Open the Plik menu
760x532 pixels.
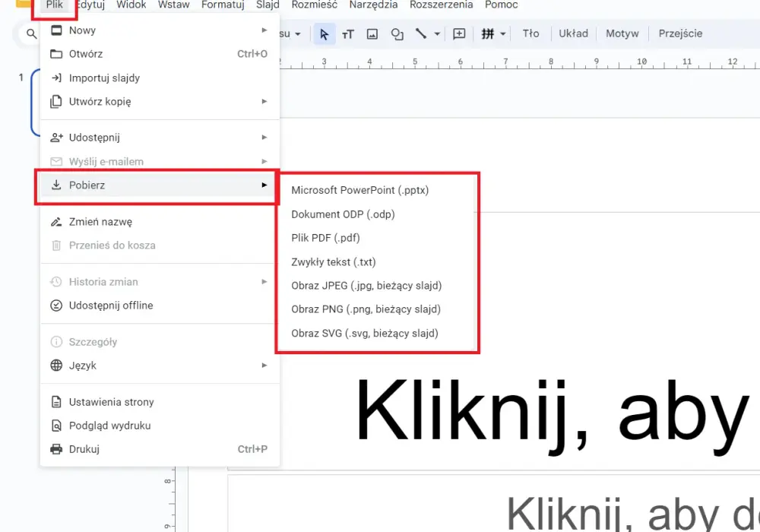(54, 5)
